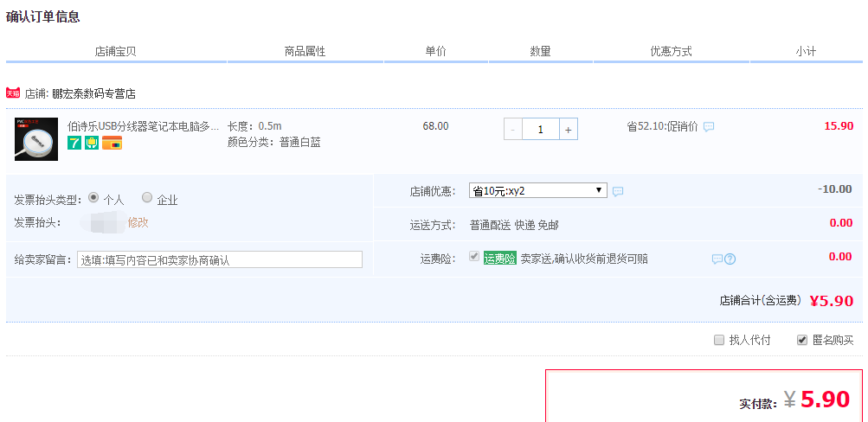Image resolution: width=868 pixels, height=422 pixels.
Task: Enable the 找人代付 checkbox
Action: click(719, 340)
